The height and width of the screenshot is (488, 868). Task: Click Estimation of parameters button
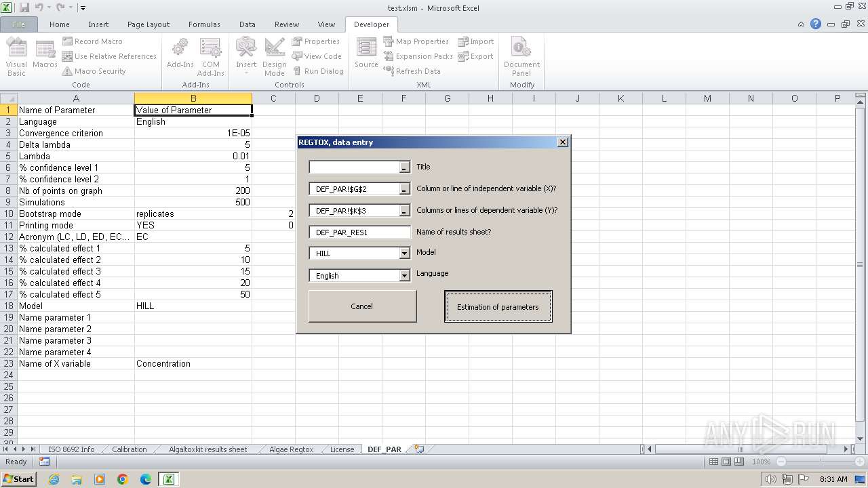point(498,307)
